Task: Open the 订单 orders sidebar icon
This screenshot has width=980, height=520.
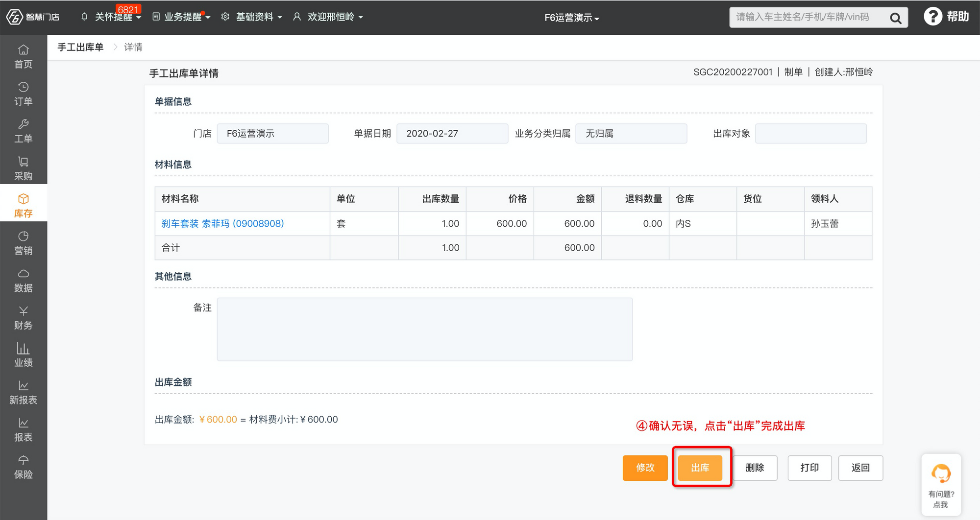Action: (x=24, y=87)
